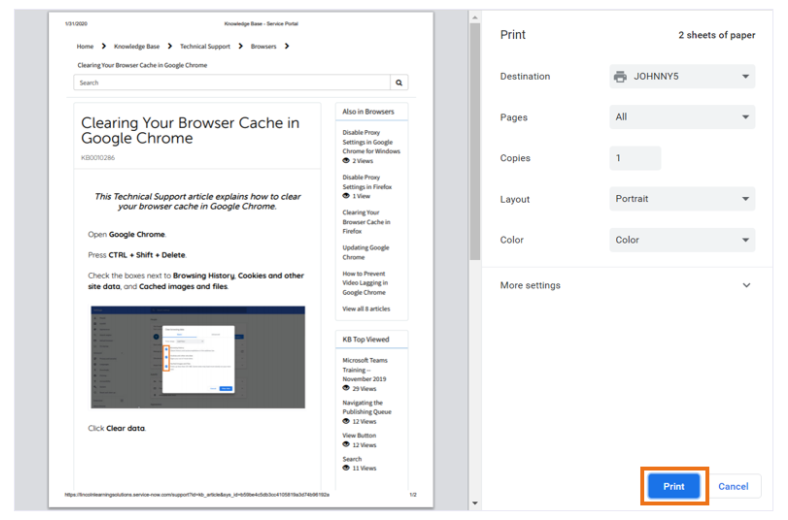Open the Color dropdown
788x520 pixels.
pyautogui.click(x=682, y=240)
